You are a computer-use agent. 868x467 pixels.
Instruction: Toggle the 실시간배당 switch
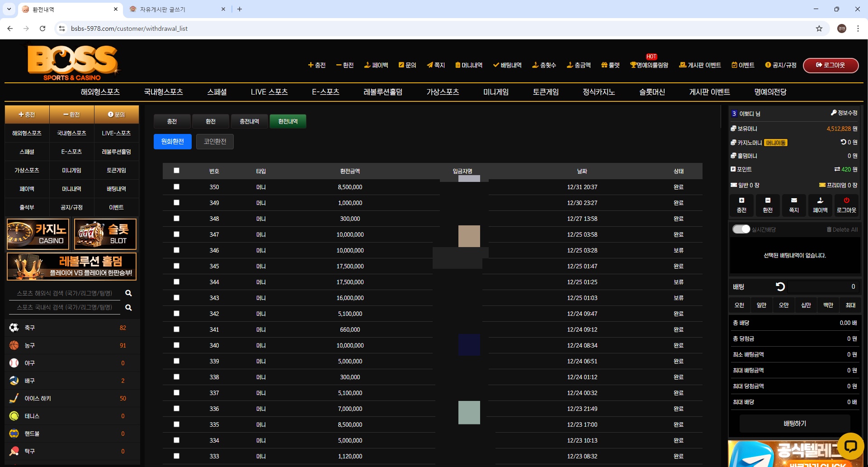click(x=741, y=229)
